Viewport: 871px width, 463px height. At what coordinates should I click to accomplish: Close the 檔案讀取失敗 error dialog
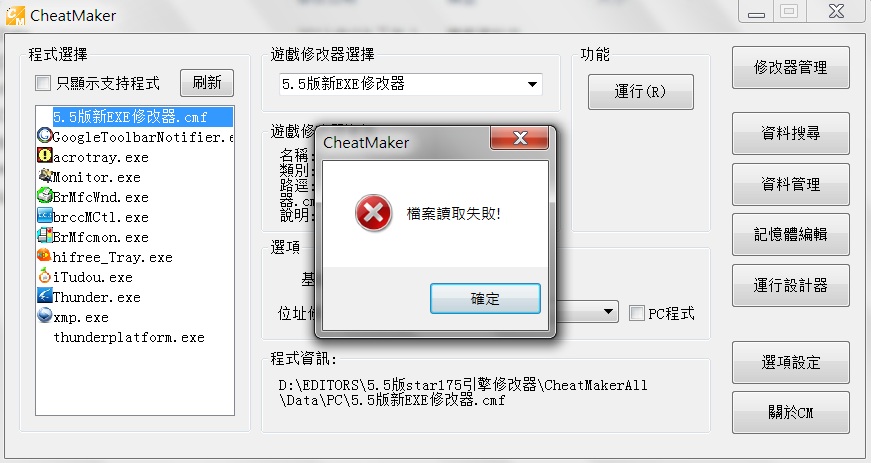pos(520,138)
